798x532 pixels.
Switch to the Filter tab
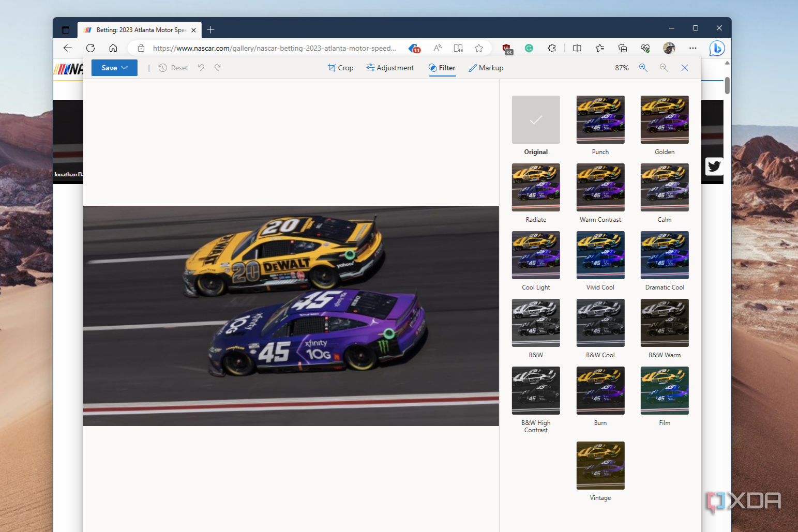click(x=442, y=67)
